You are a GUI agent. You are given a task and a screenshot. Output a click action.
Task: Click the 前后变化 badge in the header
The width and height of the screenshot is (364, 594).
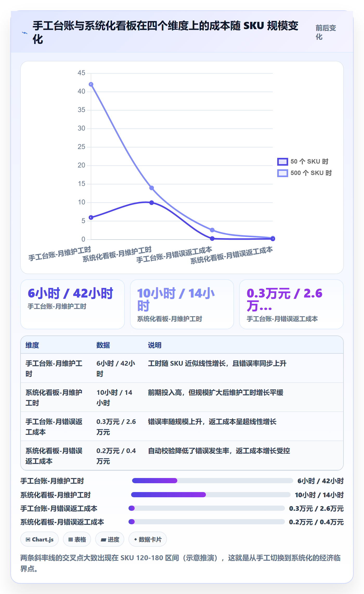(326, 33)
